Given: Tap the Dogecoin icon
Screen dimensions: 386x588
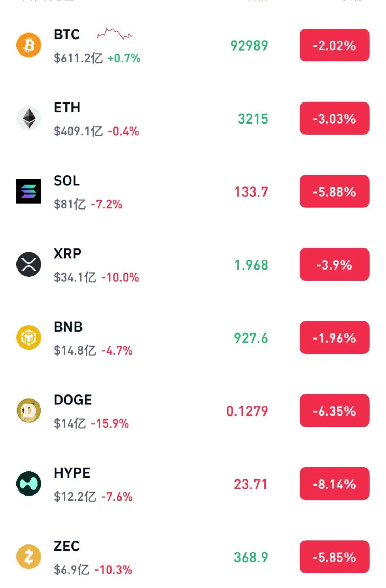Looking at the screenshot, I should tap(29, 411).
